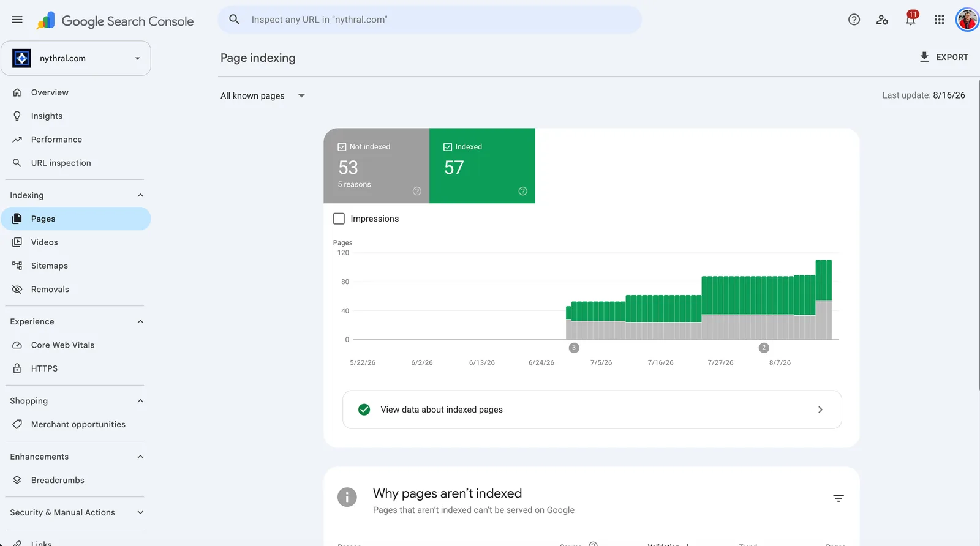Click the Last update 8/16/26 text
Viewport: 980px width, 546px height.
(924, 95)
